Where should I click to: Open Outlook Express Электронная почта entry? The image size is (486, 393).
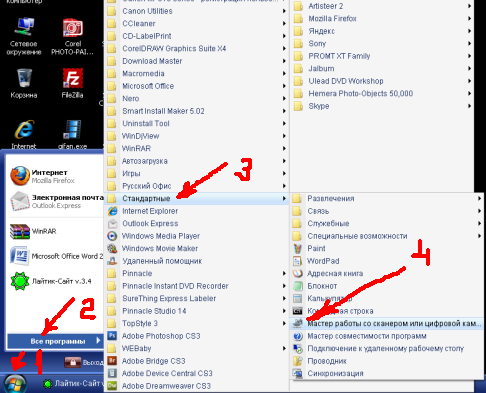pos(55,201)
